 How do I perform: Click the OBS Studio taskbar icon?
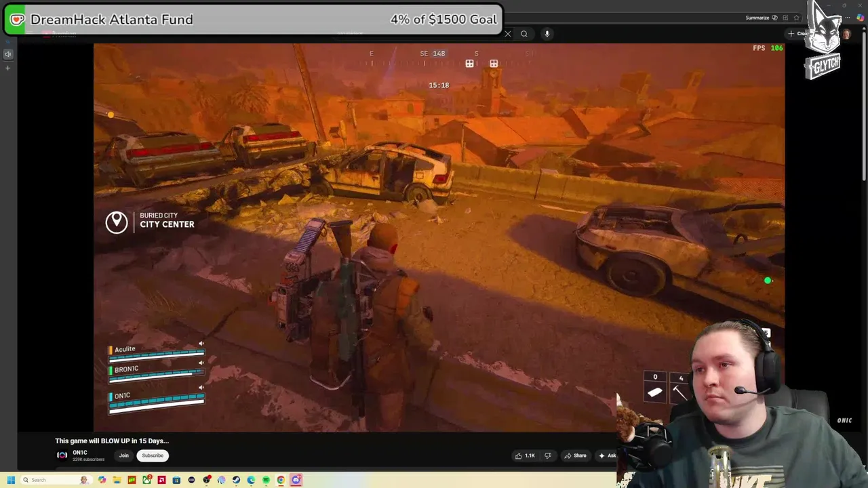pyautogui.click(x=206, y=480)
